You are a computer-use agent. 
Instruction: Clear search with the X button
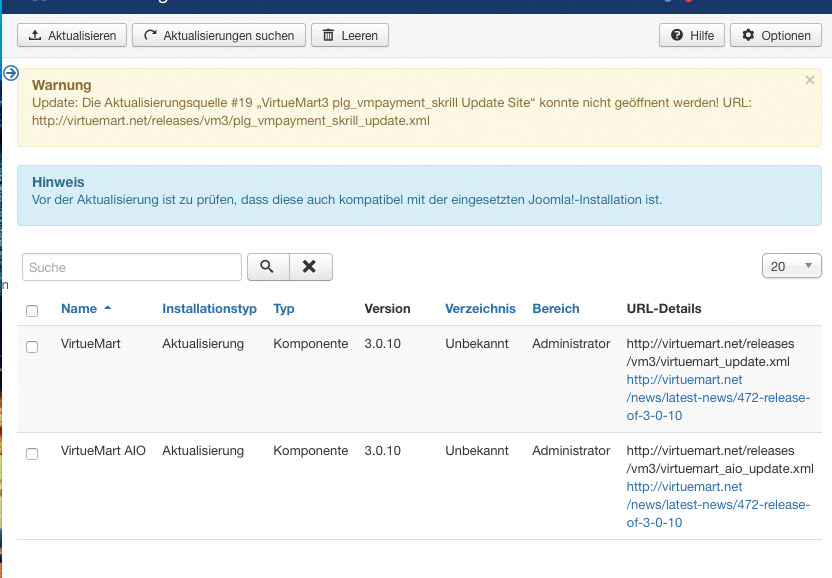[310, 267]
